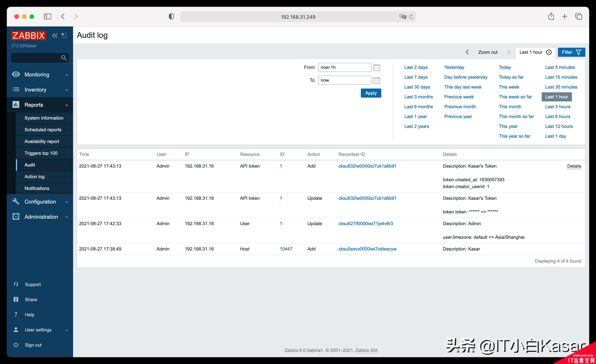Screen dimensions: 596x364
Task: Click the User settings person icon
Action: [16, 329]
